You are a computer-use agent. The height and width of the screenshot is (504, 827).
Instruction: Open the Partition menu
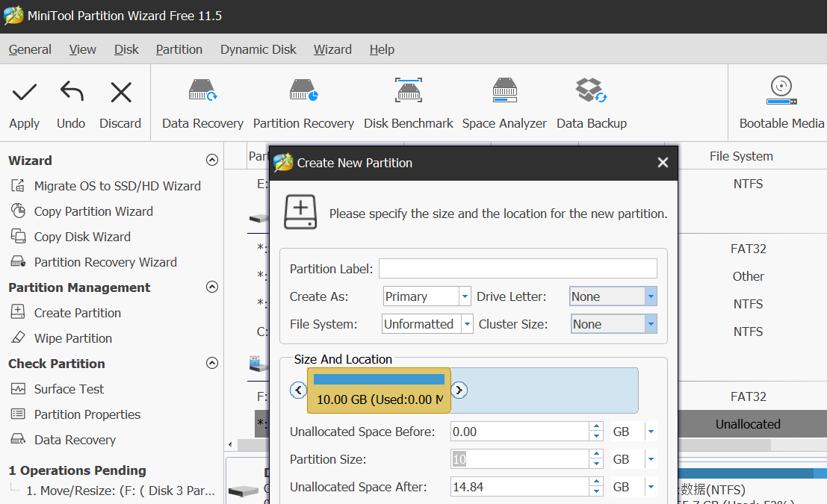point(179,49)
